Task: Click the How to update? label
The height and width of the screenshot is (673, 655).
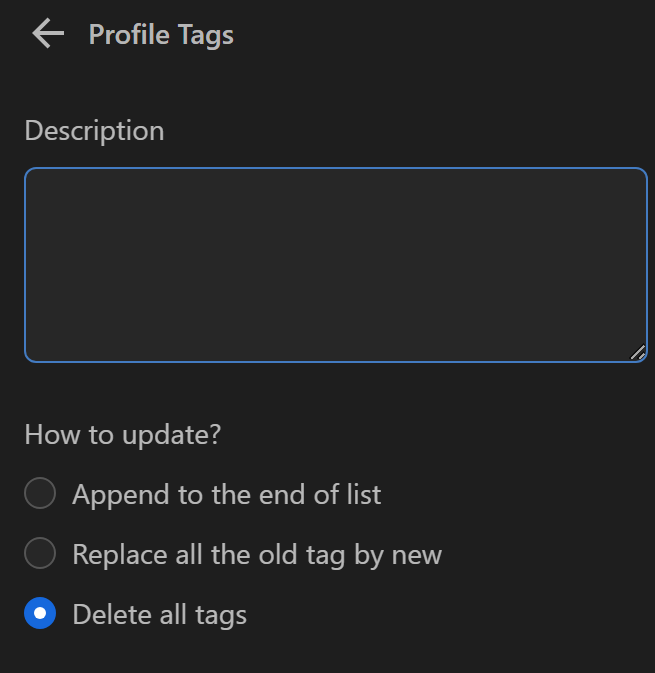Action: pyautogui.click(x=122, y=435)
